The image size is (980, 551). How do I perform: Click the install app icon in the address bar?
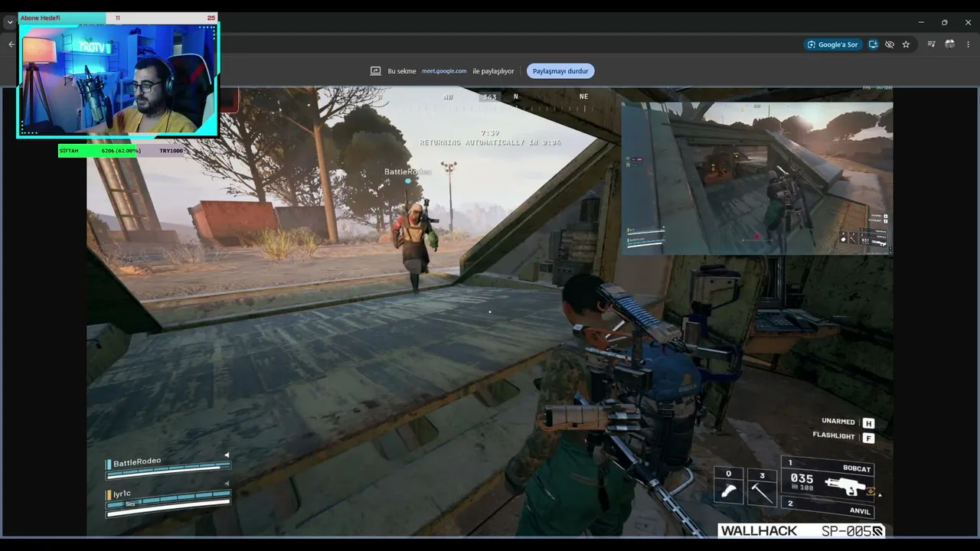tap(873, 44)
